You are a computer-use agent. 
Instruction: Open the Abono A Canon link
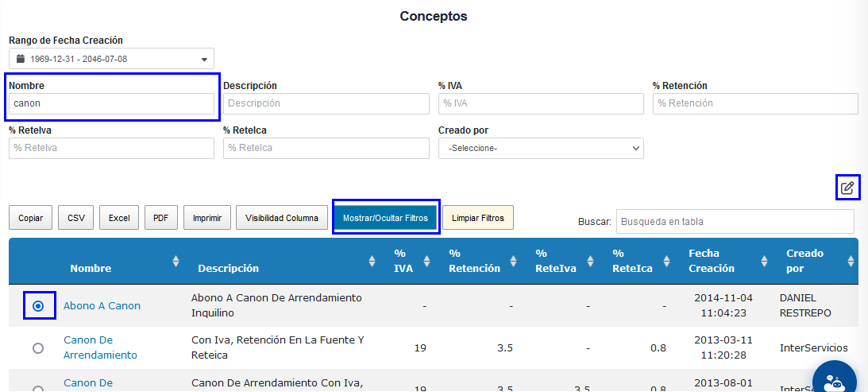[102, 305]
